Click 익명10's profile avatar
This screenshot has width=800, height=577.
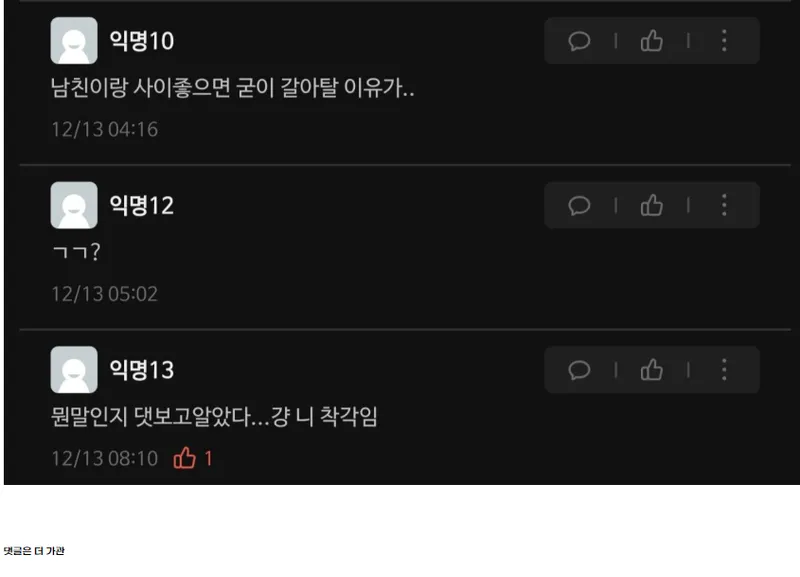click(x=74, y=41)
